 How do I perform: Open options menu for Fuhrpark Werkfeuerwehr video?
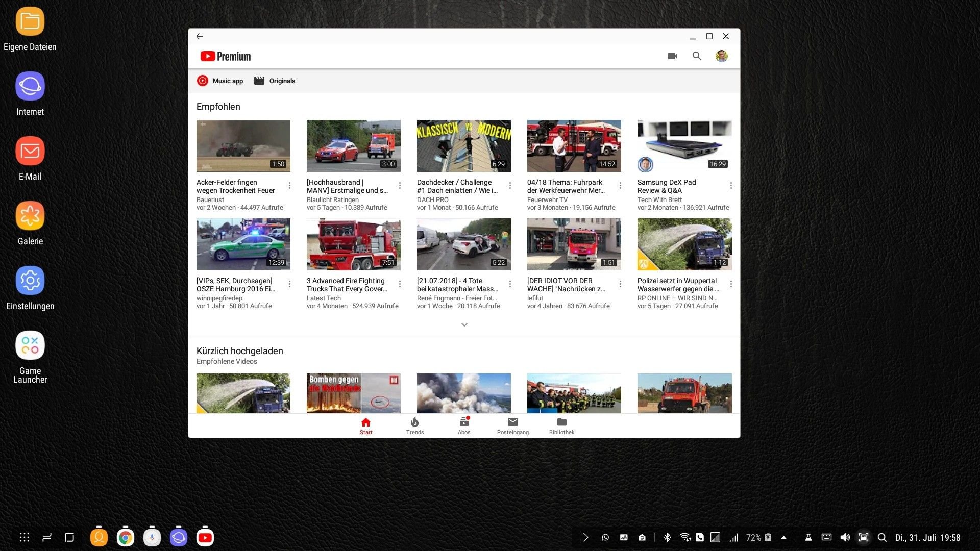point(620,186)
